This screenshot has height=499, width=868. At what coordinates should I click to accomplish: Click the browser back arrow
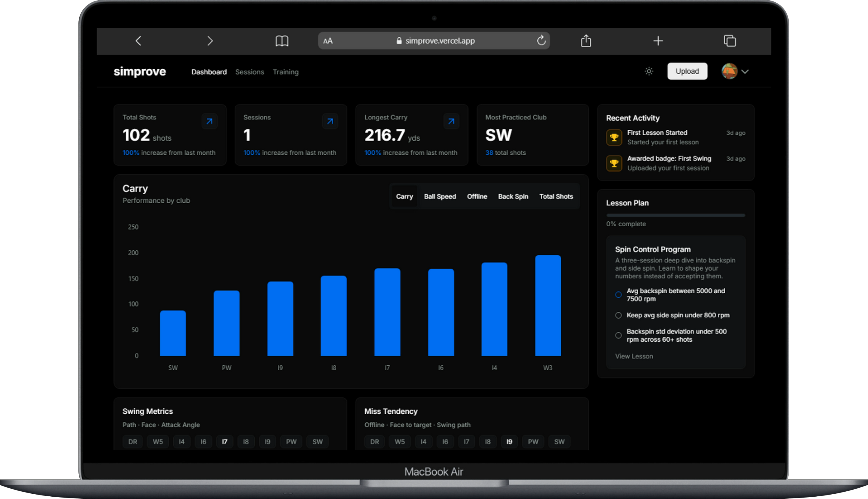138,41
